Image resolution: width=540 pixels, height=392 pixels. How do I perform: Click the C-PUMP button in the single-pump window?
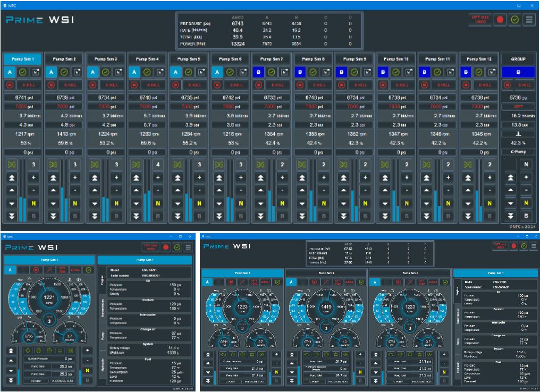tap(36, 381)
